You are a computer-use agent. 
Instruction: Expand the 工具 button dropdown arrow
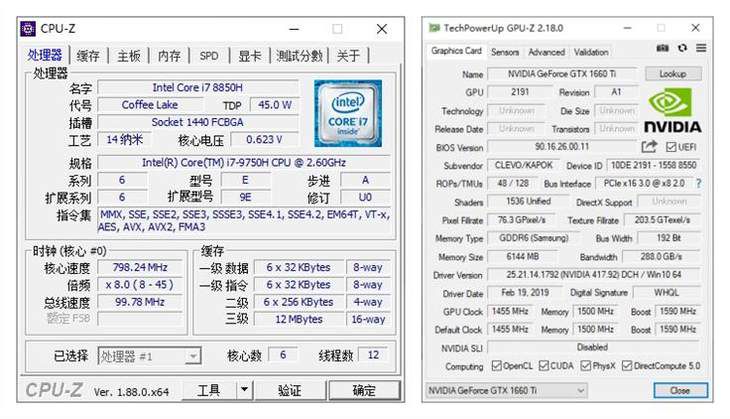click(x=244, y=390)
